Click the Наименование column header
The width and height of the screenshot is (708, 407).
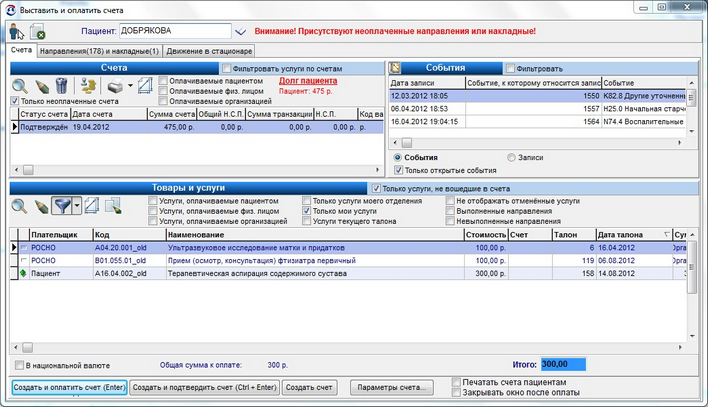click(x=315, y=235)
